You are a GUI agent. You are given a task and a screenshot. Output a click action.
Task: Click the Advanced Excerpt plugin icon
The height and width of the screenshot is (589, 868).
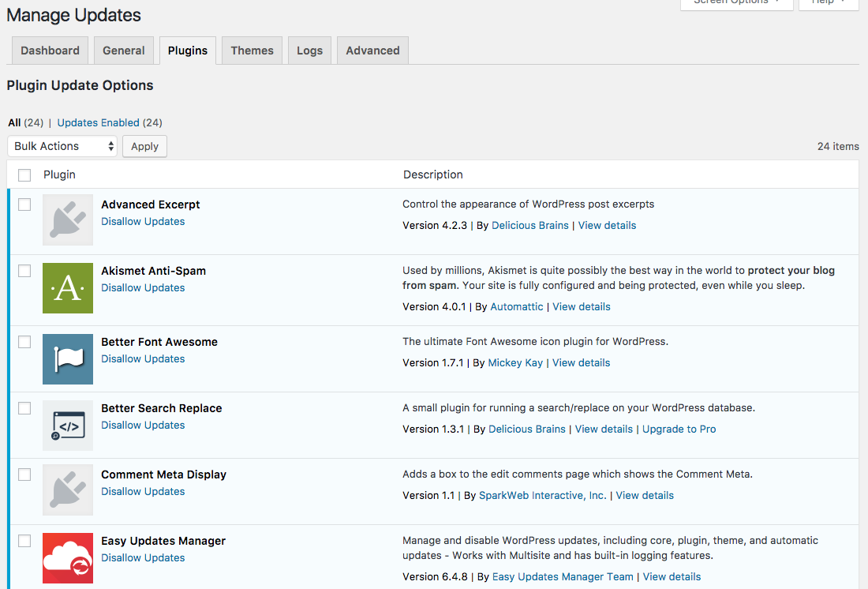click(x=68, y=219)
